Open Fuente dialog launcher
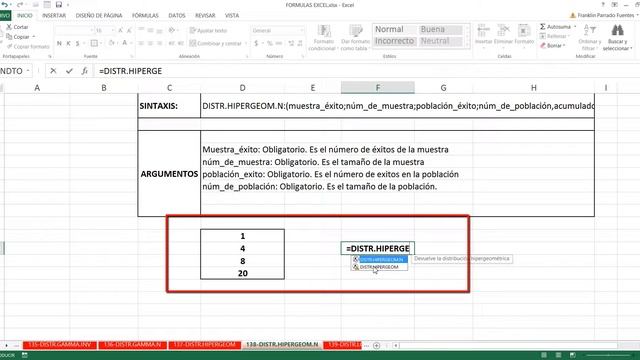The height and width of the screenshot is (360, 640). (x=132, y=56)
